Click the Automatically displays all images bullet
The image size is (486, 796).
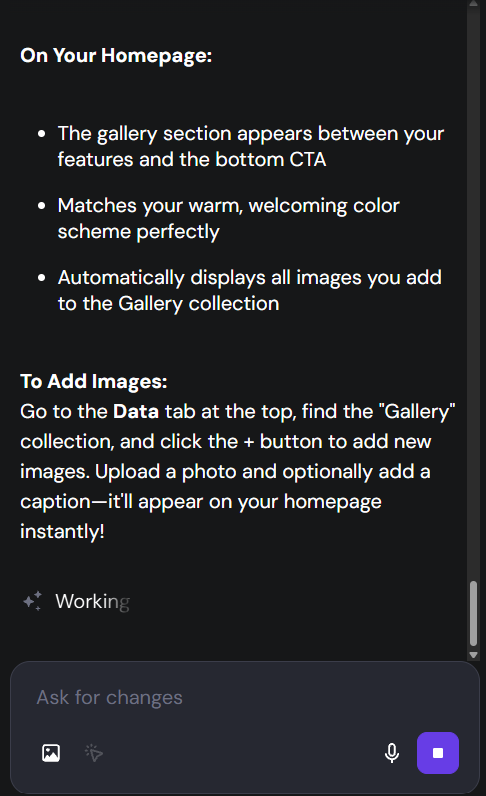(249, 290)
